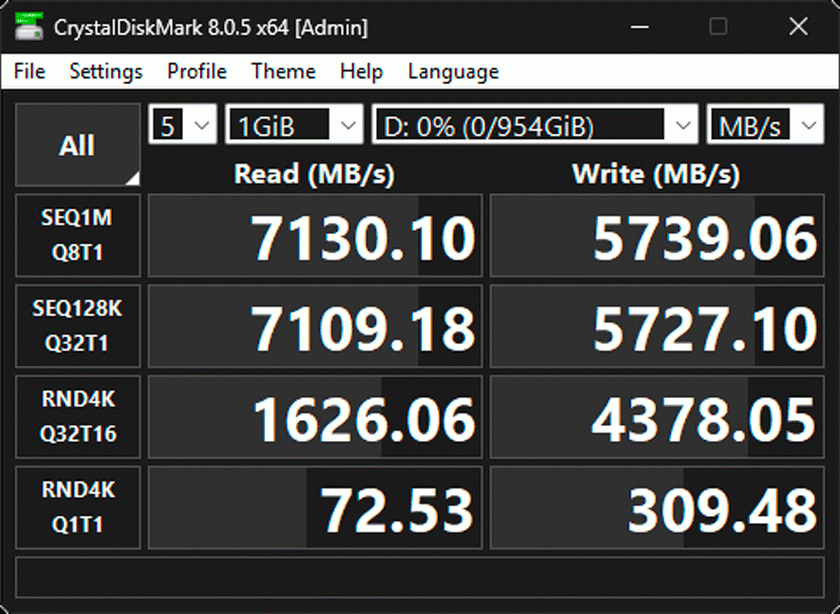Open the File menu
This screenshot has height=614, width=840.
pos(29,71)
